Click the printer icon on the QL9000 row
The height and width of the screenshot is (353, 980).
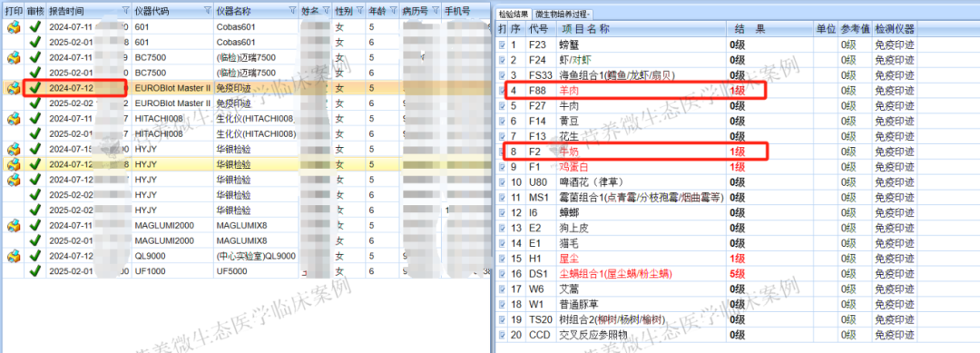tap(13, 256)
